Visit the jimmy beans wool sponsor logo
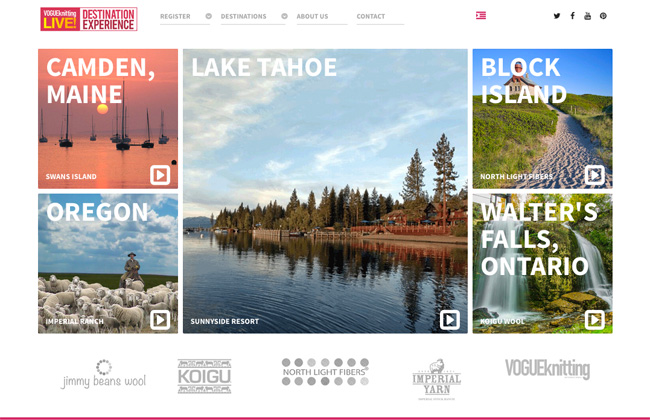 click(104, 374)
